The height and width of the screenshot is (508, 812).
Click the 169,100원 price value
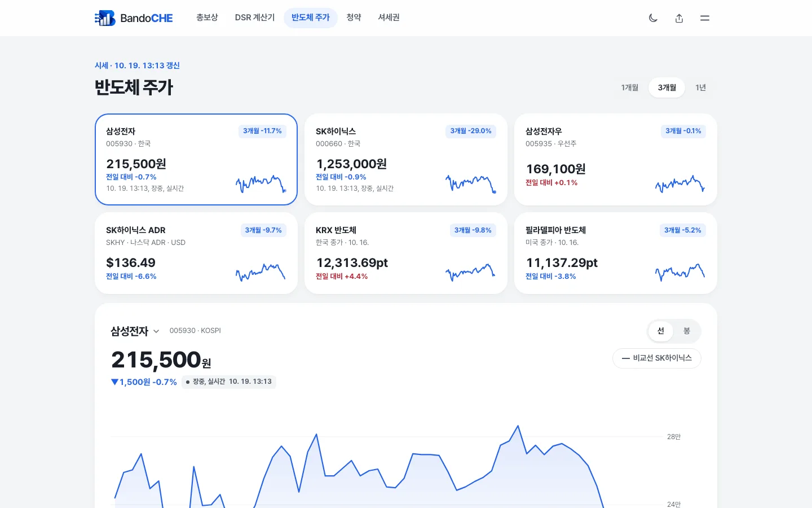(556, 169)
